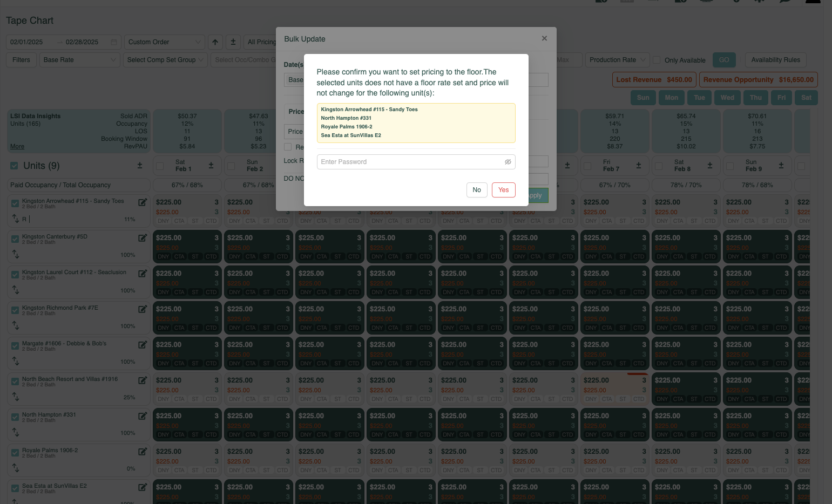Open the All Pricing dropdown
The image size is (832, 504).
click(261, 42)
